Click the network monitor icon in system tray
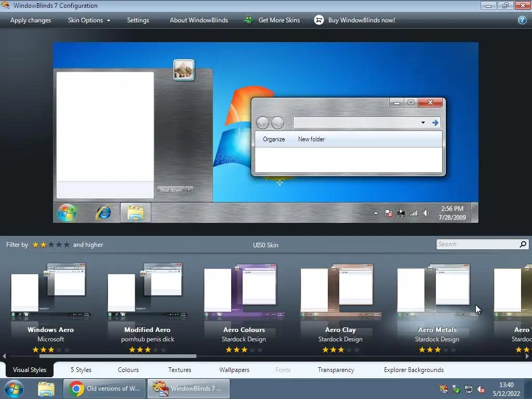The image size is (532, 399). pos(469,389)
